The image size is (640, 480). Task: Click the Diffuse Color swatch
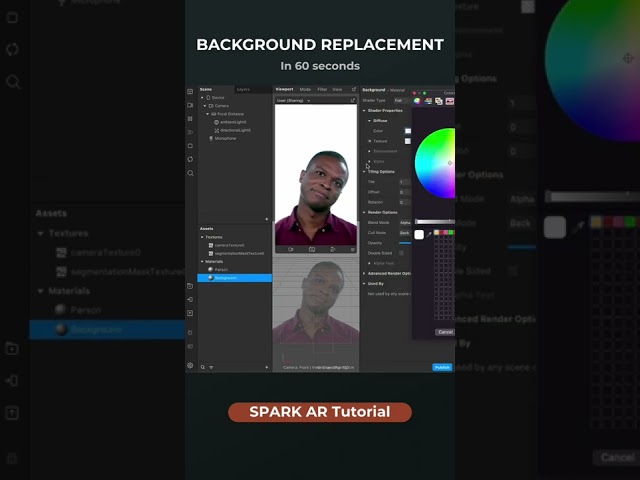[x=408, y=131]
